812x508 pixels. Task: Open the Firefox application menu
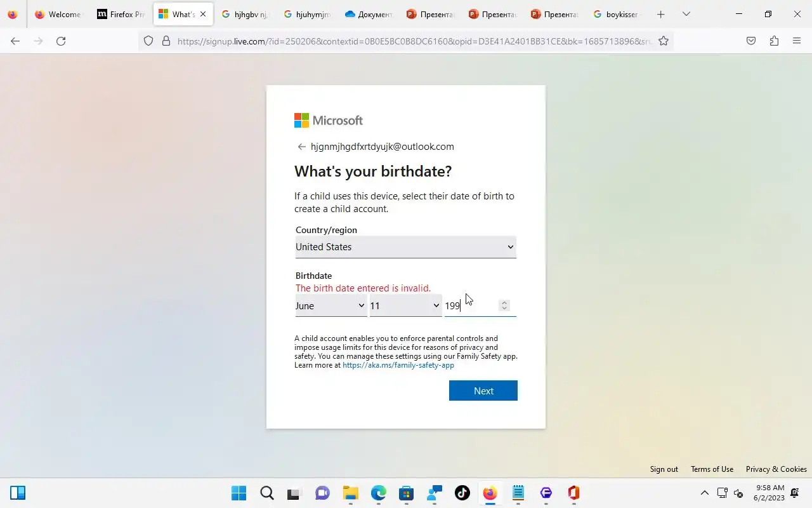[x=797, y=41]
